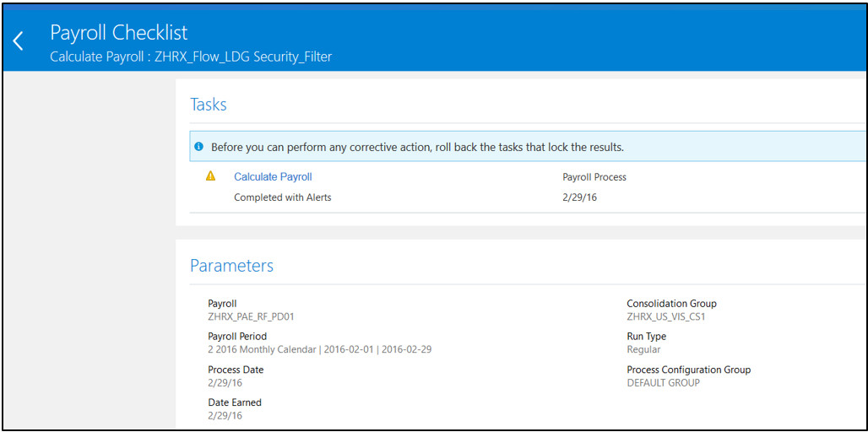This screenshot has width=868, height=432.
Task: Select the consolidation group ZHRX_US_VIS_CS1
Action: 665,317
